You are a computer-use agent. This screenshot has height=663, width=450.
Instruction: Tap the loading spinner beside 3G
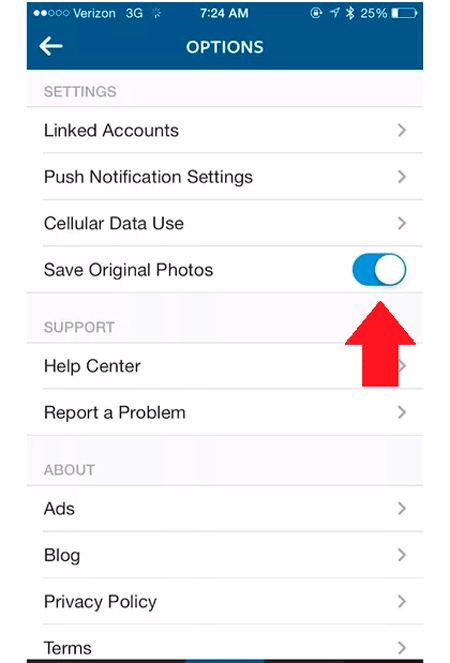coord(156,13)
